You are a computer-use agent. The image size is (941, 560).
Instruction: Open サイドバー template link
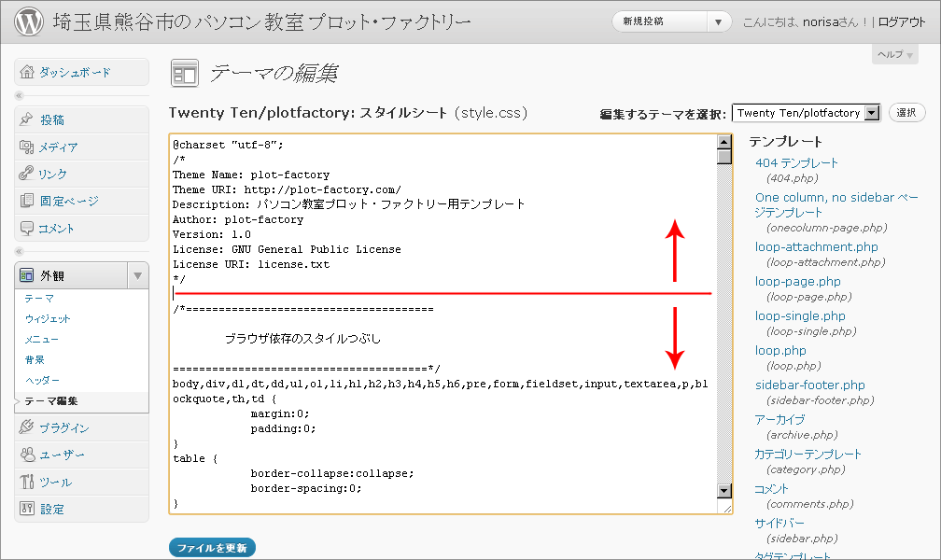[779, 524]
